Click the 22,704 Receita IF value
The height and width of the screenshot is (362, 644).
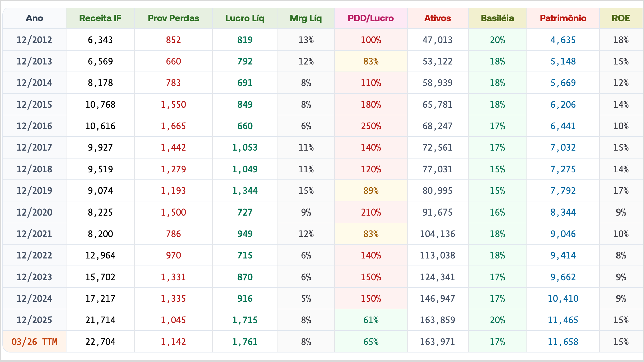pos(100,342)
